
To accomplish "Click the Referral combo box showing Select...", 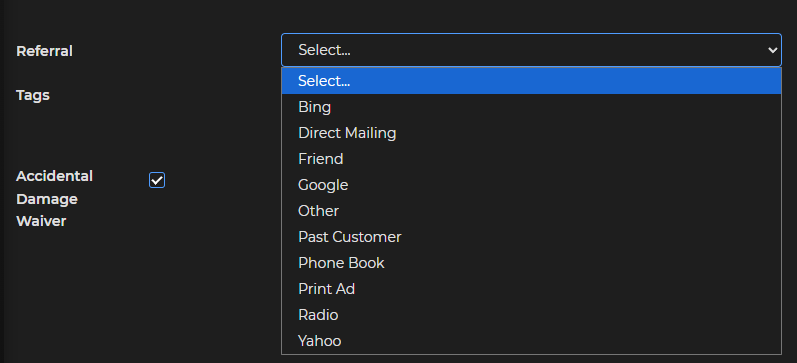I will (x=531, y=50).
